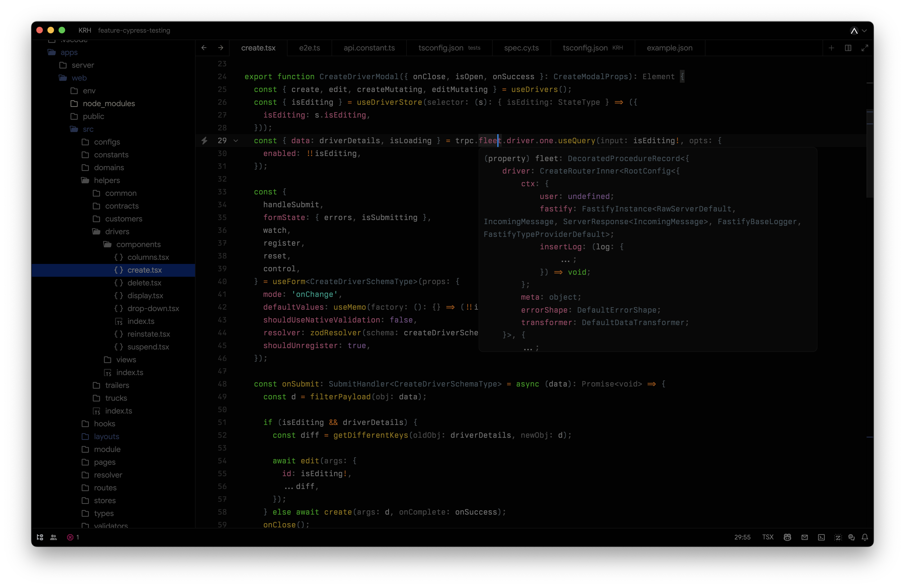
Task: Click onSubmit identifier on line 48
Action: (x=300, y=384)
